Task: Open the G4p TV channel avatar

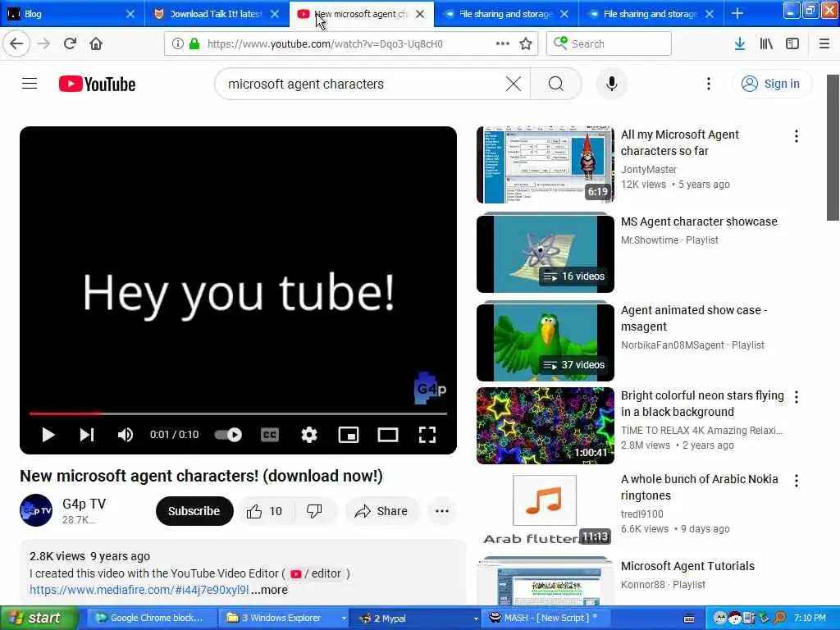Action: pyautogui.click(x=36, y=510)
